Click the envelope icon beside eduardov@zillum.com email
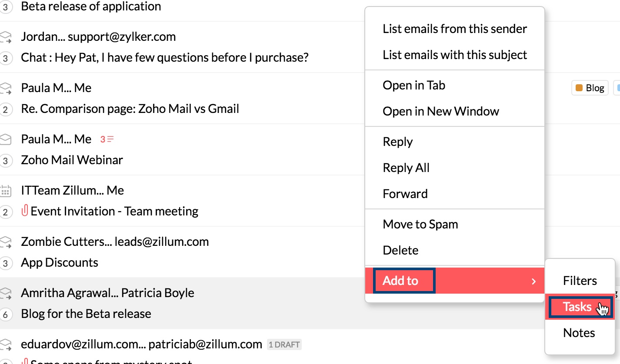 [x=5, y=344]
